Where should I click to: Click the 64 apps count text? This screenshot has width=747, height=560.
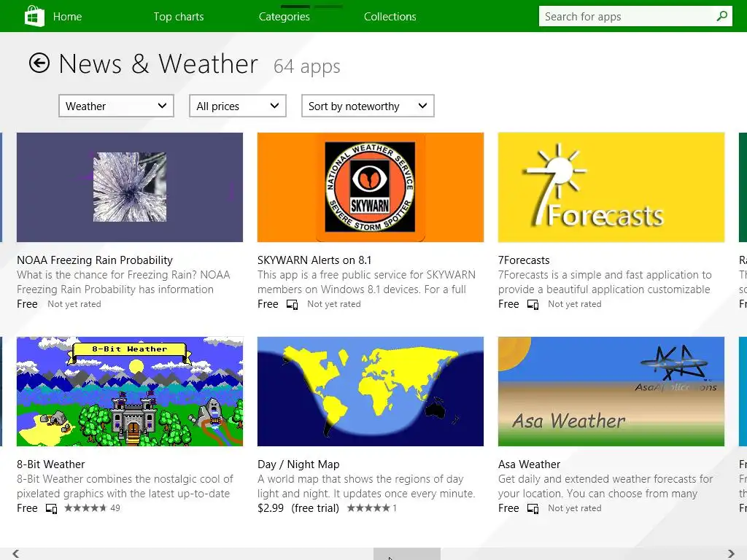click(x=307, y=66)
